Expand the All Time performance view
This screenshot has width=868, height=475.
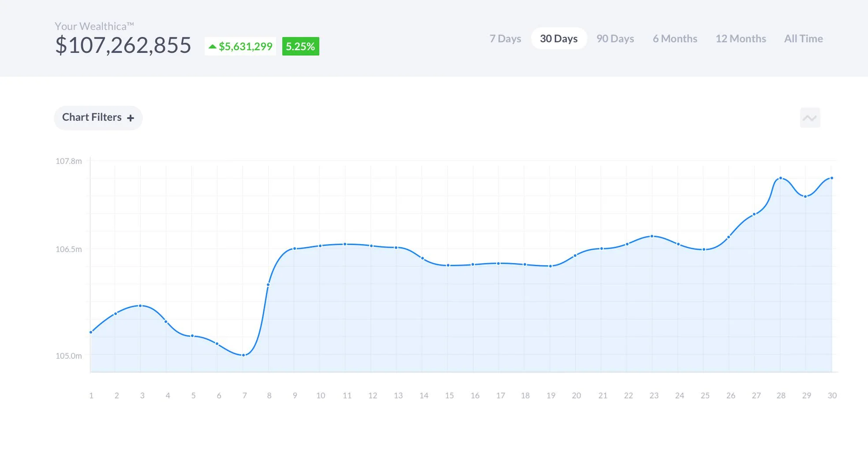803,39
